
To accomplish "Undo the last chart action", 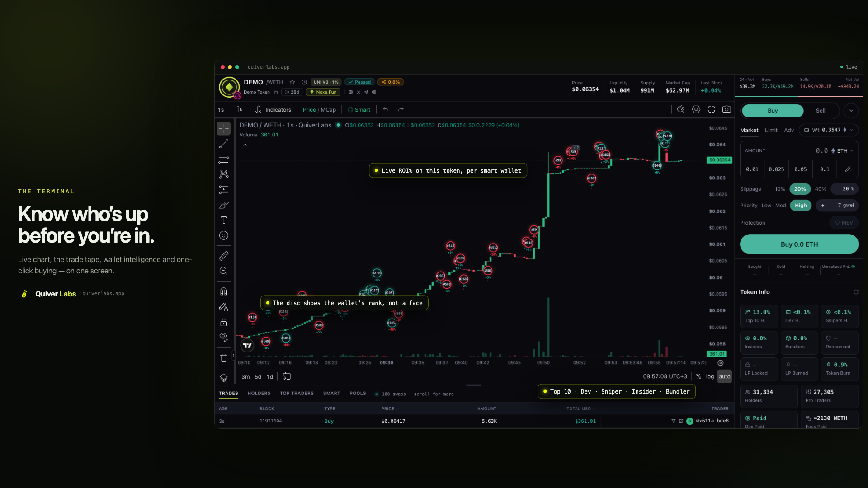I will pos(386,109).
